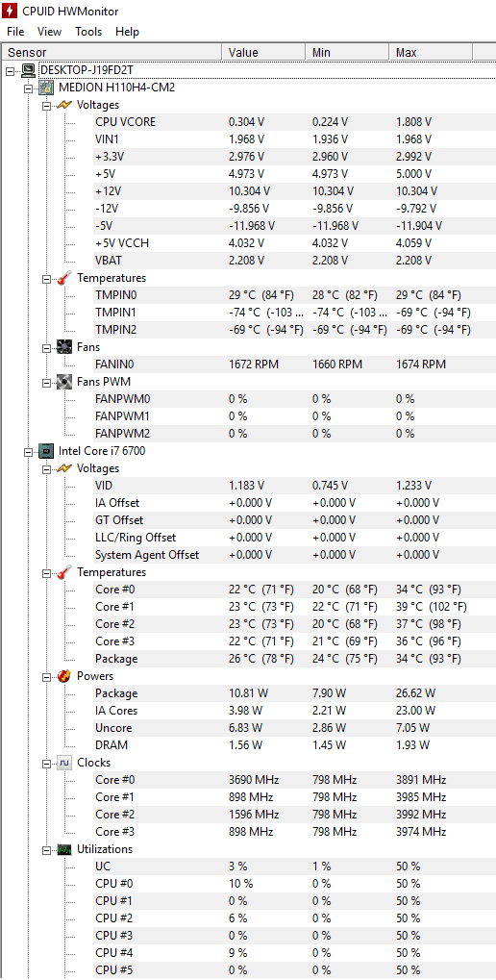The image size is (496, 980).
Task: Open the File menu
Action: coord(15,31)
